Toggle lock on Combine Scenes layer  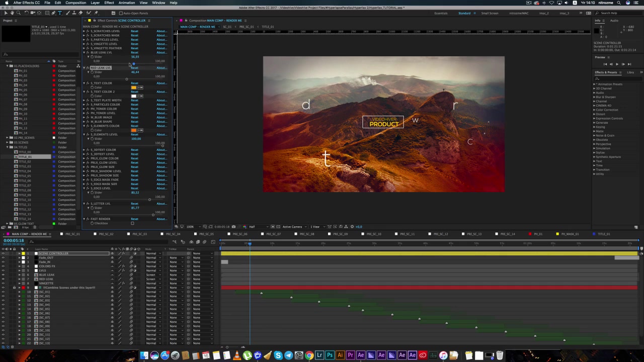point(14,288)
